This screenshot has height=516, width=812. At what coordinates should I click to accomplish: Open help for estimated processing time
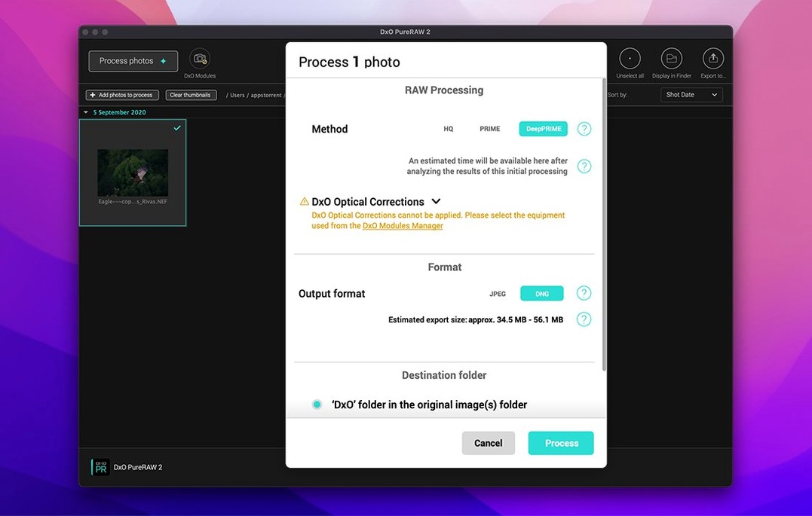click(x=584, y=166)
